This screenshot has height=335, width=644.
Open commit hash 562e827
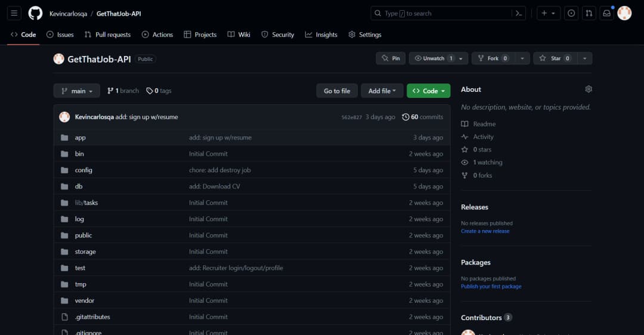352,117
